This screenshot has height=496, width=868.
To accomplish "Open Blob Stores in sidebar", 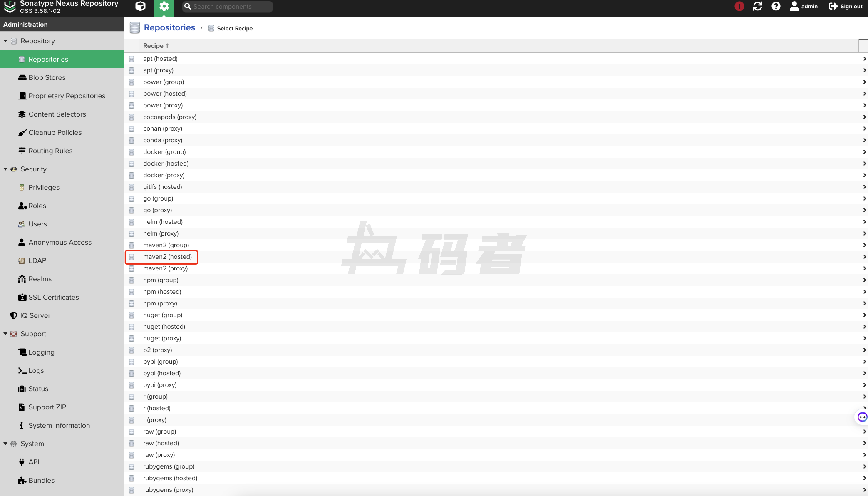I will 47,77.
